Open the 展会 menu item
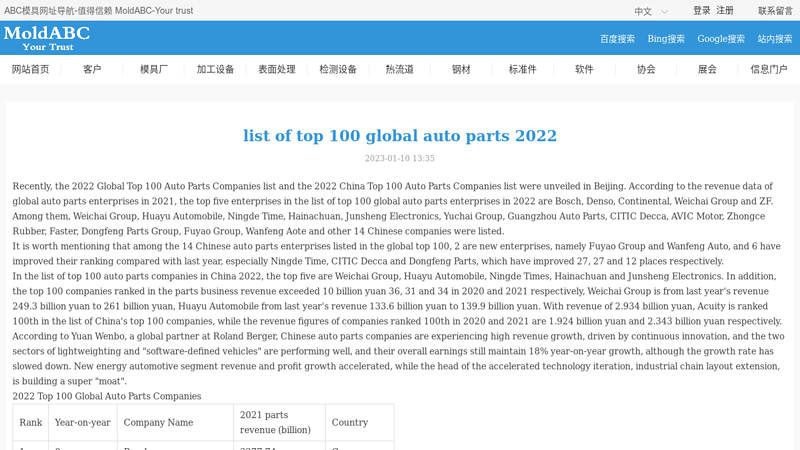800x450 pixels. click(707, 69)
